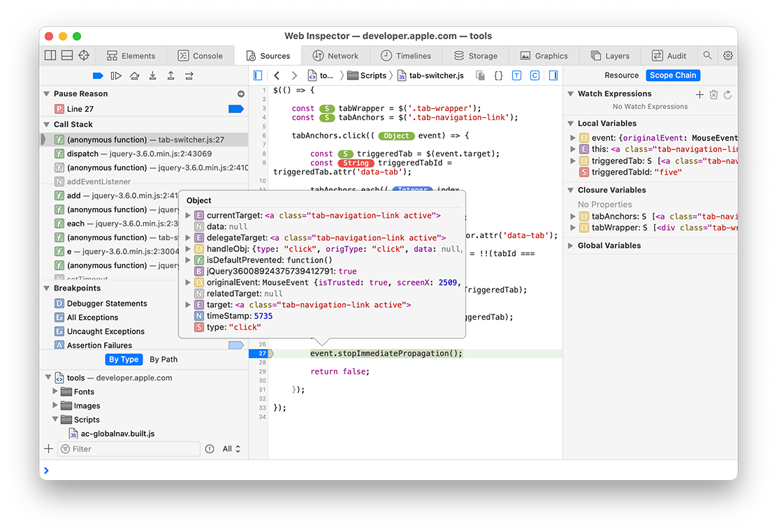Screen dimensions: 777x532
Task: Click the step out icon
Action: pos(170,76)
